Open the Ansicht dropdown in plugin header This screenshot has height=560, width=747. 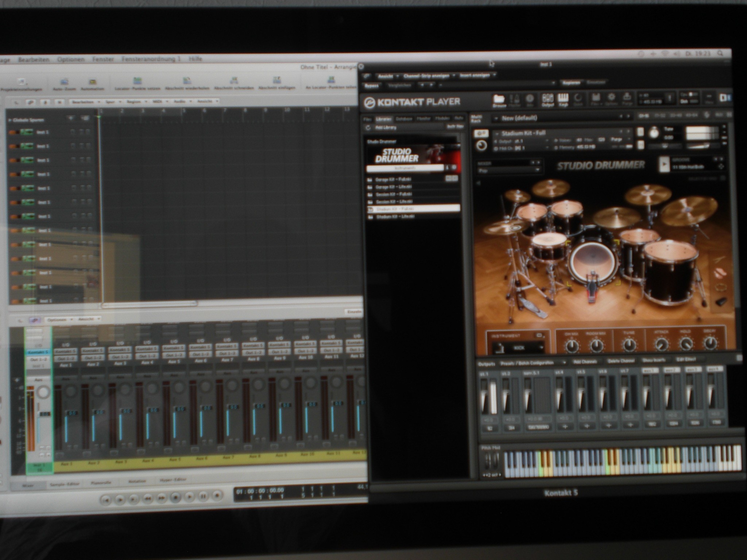click(387, 76)
